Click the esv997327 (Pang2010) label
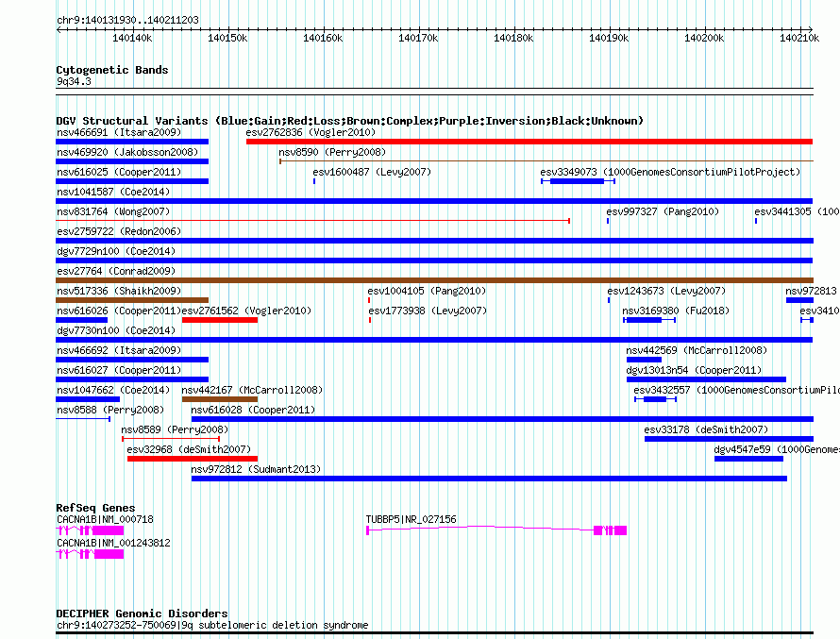840x639 pixels. pyautogui.click(x=663, y=211)
